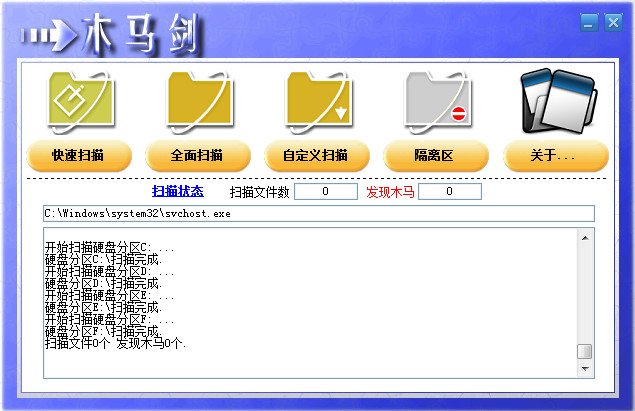Click the About documents icon
Screen dimensions: 635x411
click(x=558, y=101)
